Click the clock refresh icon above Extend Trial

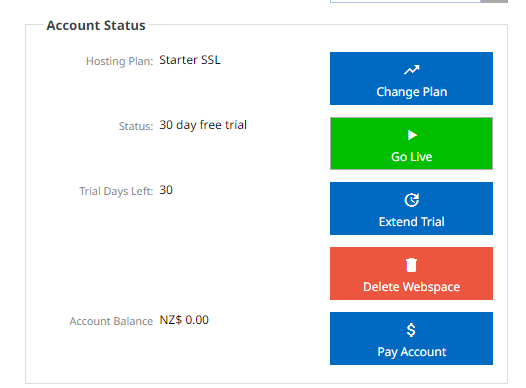pyautogui.click(x=412, y=200)
